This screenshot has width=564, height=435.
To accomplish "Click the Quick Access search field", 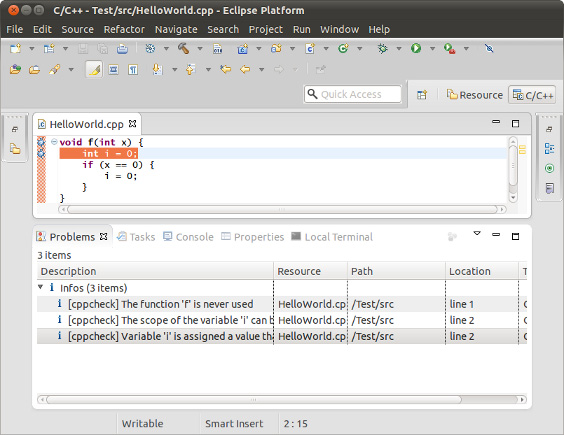I will tap(352, 94).
